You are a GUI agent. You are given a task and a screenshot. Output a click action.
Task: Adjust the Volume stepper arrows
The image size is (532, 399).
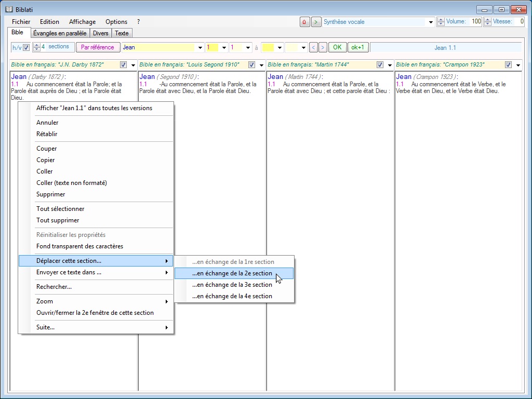[x=441, y=22]
